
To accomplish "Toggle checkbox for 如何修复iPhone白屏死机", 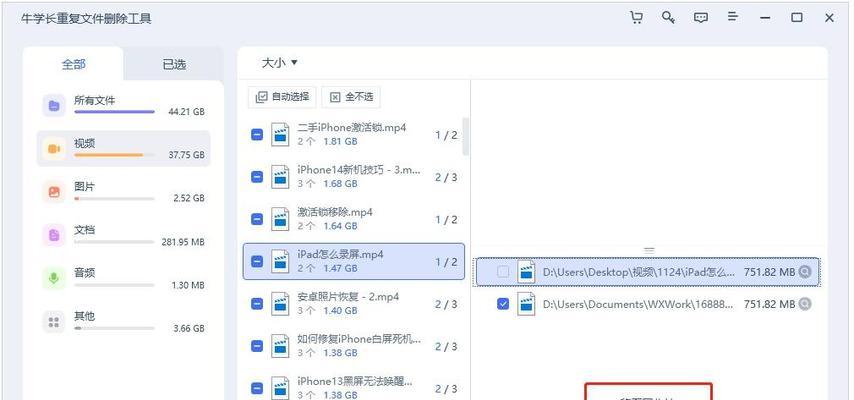I will pyautogui.click(x=257, y=346).
